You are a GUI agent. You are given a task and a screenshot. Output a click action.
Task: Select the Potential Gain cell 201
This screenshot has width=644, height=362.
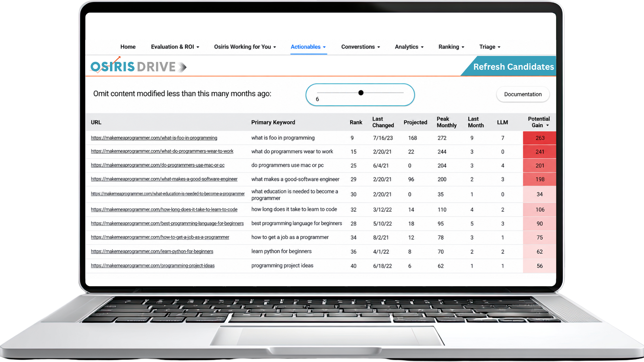pos(539,166)
